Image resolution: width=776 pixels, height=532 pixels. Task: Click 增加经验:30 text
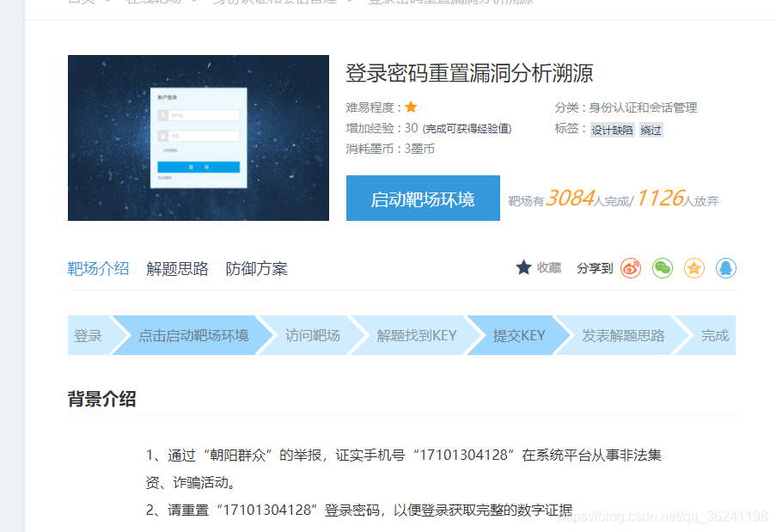pos(382,128)
